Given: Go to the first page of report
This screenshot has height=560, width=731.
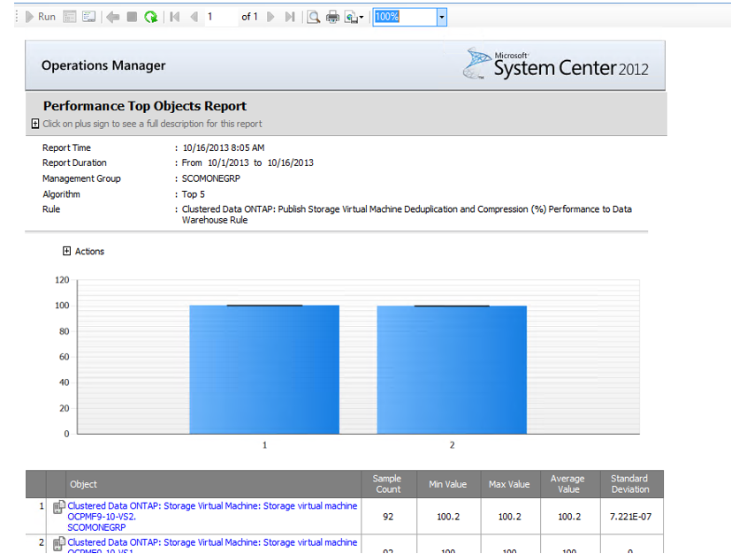Looking at the screenshot, I should (175, 17).
